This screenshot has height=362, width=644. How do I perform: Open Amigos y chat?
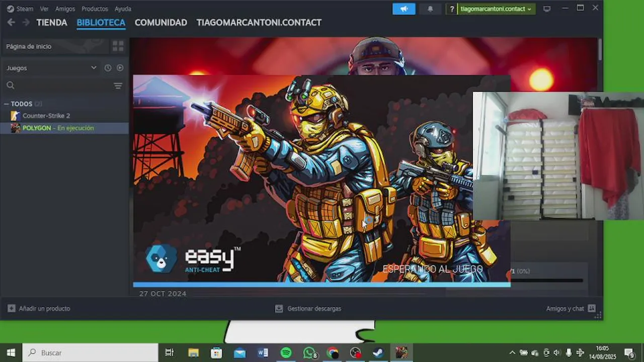tap(571, 308)
